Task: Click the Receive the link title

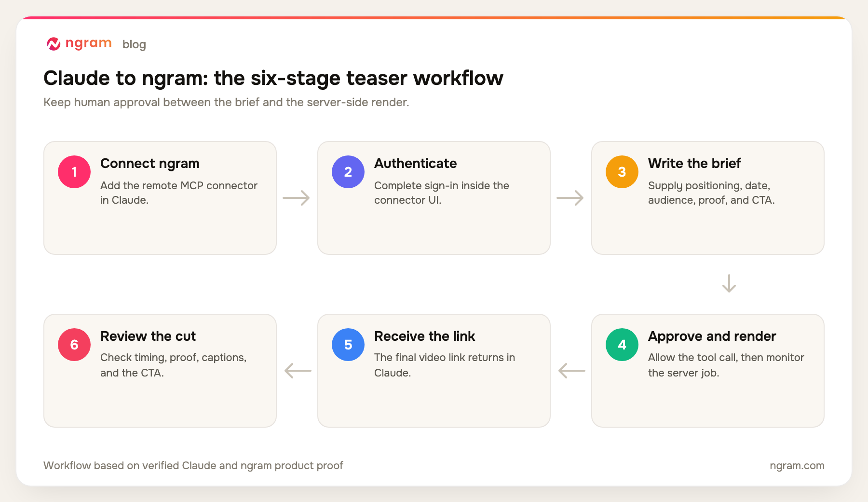Action: tap(425, 336)
